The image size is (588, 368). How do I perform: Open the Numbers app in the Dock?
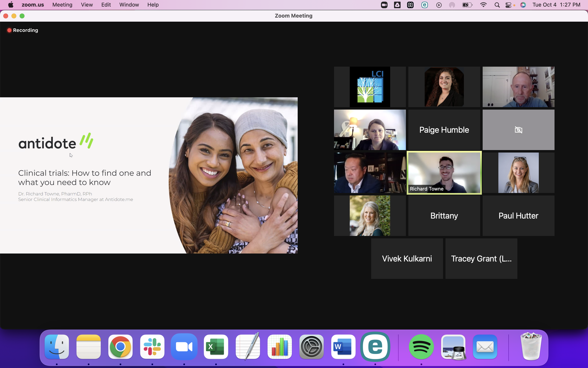[280, 347]
